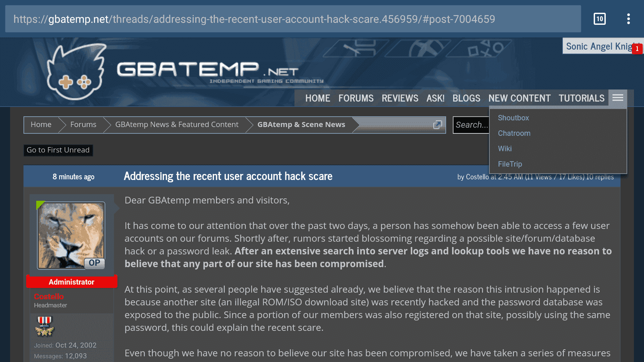
Task: Click the 'Joined: Oct 24, 2002' text
Action: click(x=65, y=345)
